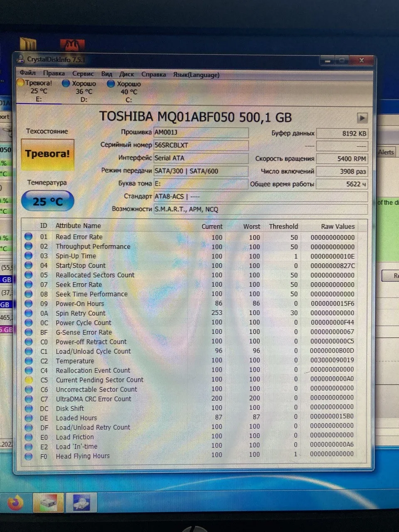399x532 pixels.
Task: Select the Load/Unload Retry Count attribute name
Action: click(93, 427)
